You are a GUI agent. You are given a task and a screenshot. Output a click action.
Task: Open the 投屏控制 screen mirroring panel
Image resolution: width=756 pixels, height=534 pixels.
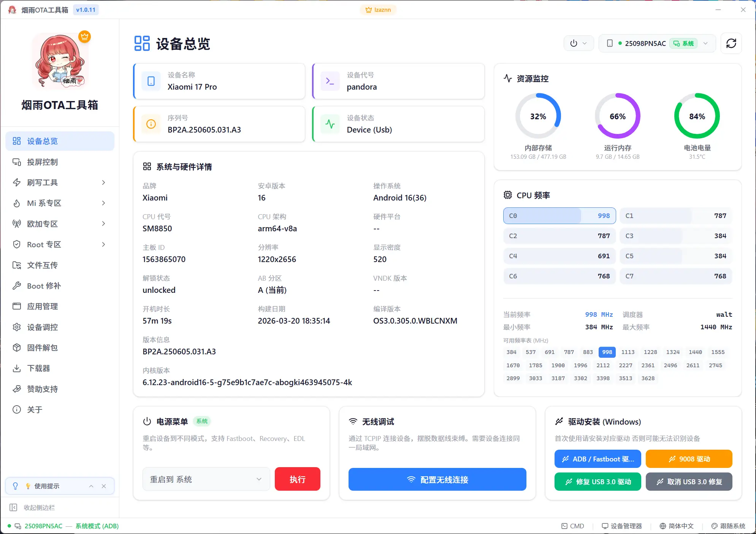pyautogui.click(x=42, y=162)
